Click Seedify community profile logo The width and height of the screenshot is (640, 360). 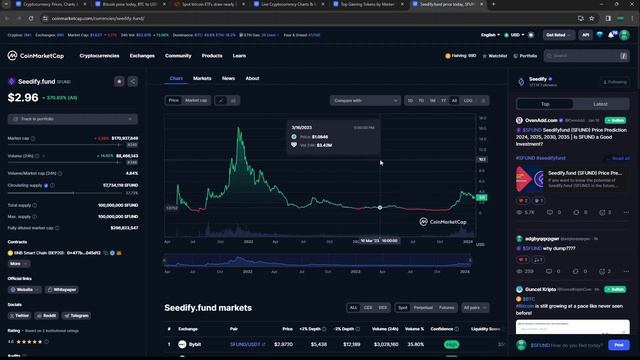click(521, 82)
